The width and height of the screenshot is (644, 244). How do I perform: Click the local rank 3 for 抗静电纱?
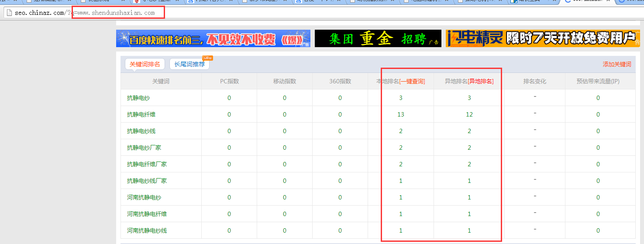point(401,98)
